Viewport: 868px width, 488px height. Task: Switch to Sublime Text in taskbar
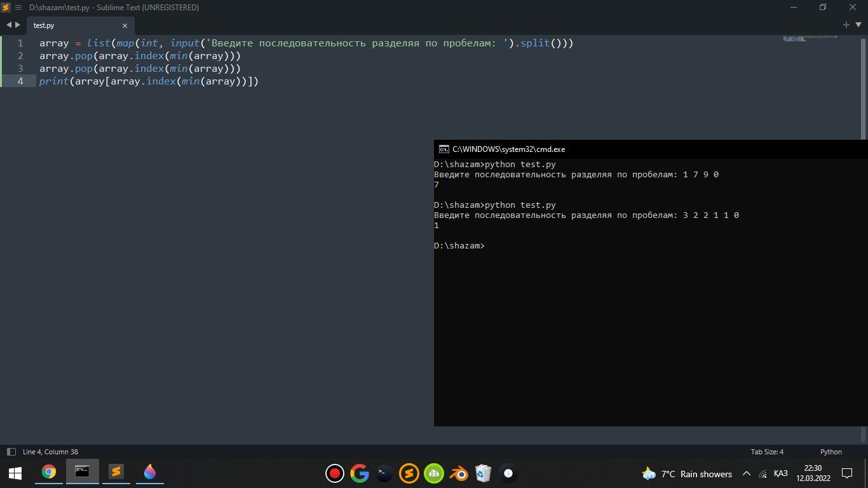[x=116, y=472]
